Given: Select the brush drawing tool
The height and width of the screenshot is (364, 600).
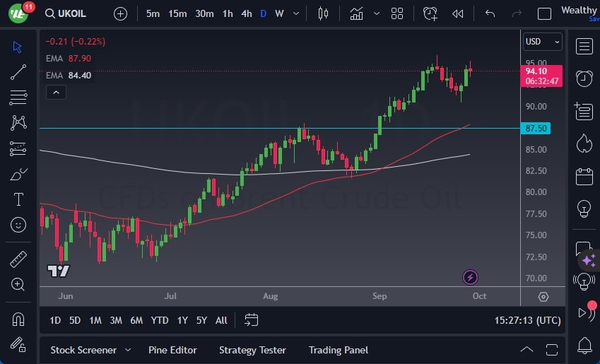Looking at the screenshot, I should tap(18, 174).
